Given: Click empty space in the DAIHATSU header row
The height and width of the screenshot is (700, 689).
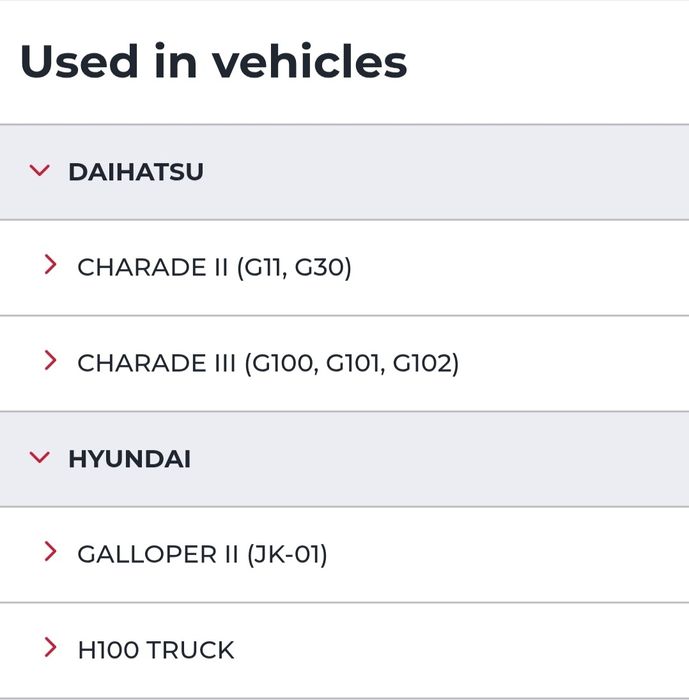Looking at the screenshot, I should 450,172.
